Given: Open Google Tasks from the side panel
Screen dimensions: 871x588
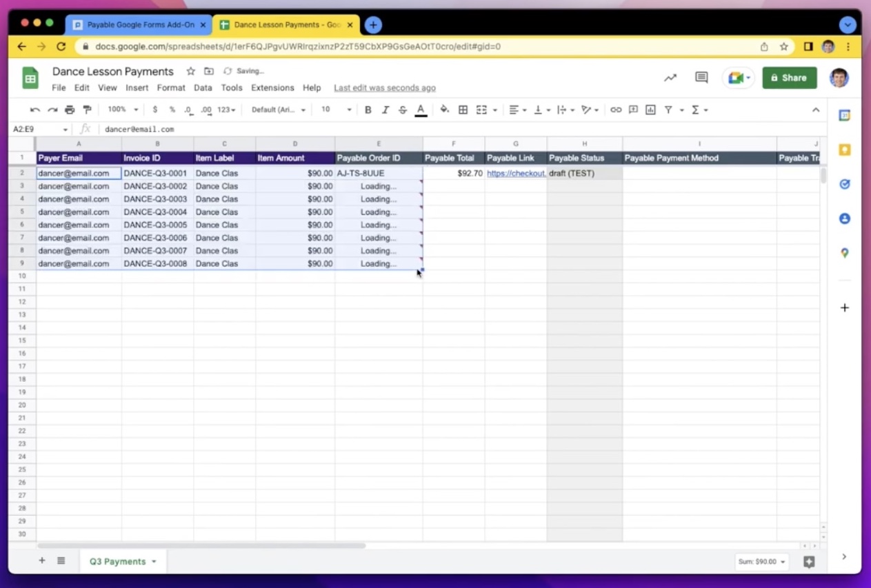Looking at the screenshot, I should click(845, 184).
